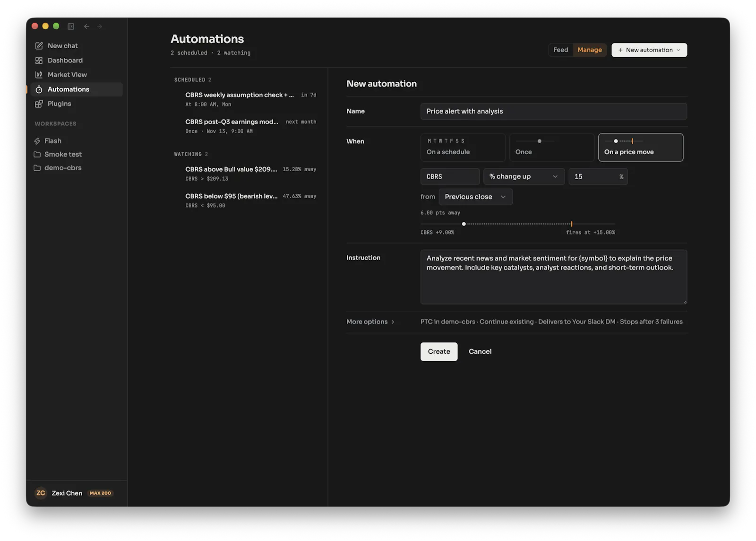Click the Market View chart icon
This screenshot has width=756, height=541.
(39, 75)
